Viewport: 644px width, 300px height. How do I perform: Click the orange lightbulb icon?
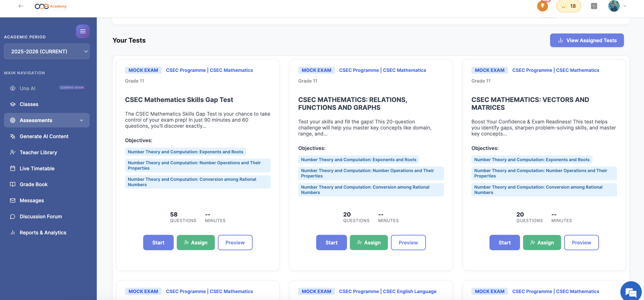542,6
